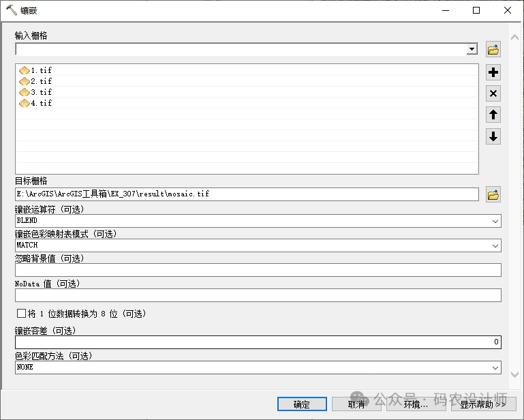Expand the NONE color matching method dropdown
The height and width of the screenshot is (420, 524).
(x=495, y=367)
